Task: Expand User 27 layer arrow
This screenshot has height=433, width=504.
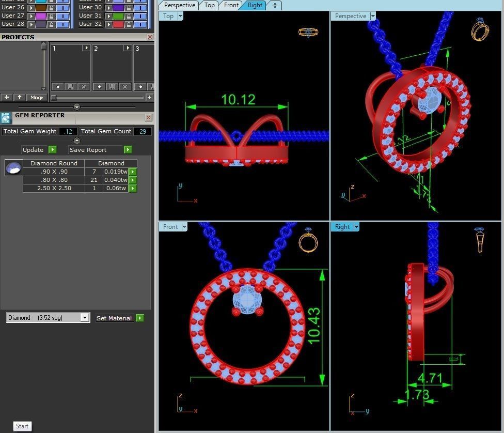Action: (31, 16)
